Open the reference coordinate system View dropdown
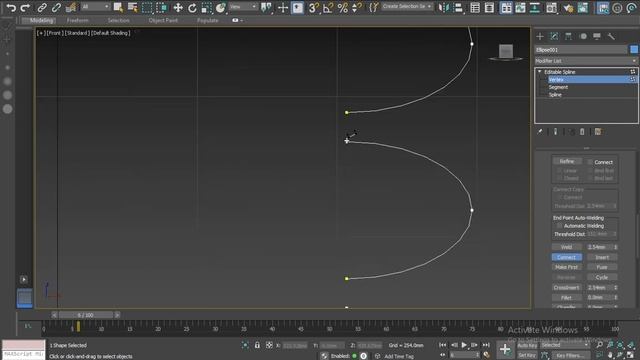This screenshot has height=360, width=640. (242, 7)
